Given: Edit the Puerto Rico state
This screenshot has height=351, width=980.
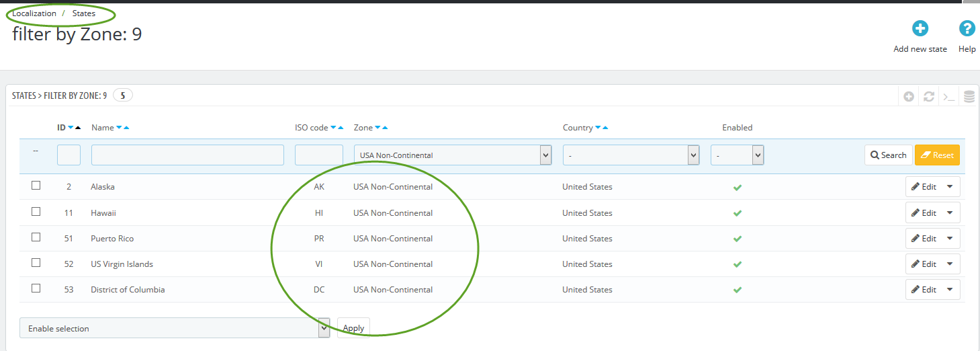Looking at the screenshot, I should tap(924, 239).
